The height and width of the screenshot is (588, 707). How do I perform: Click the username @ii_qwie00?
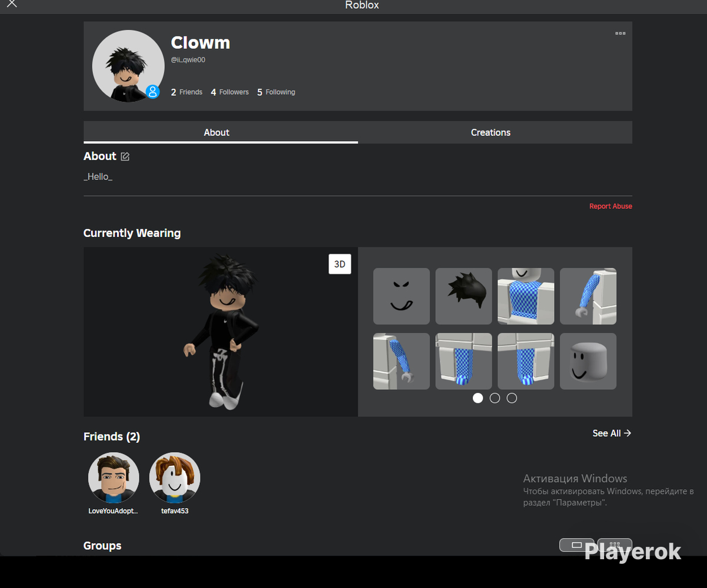click(x=188, y=60)
